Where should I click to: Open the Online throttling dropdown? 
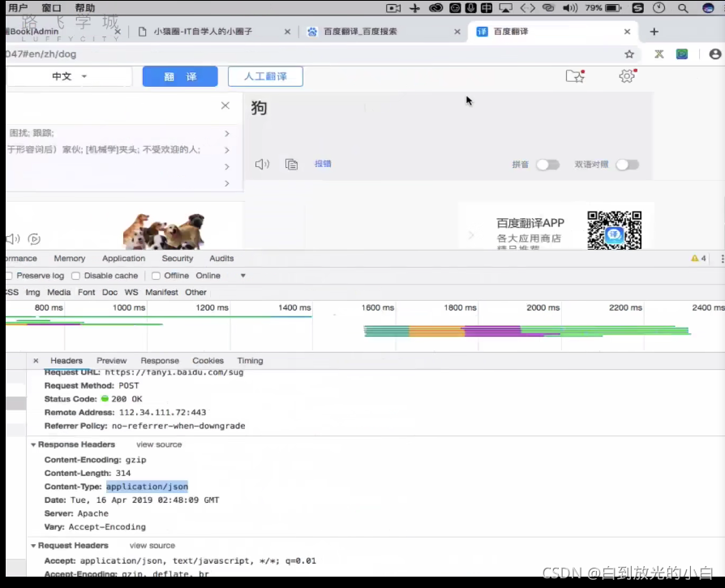[221, 276]
